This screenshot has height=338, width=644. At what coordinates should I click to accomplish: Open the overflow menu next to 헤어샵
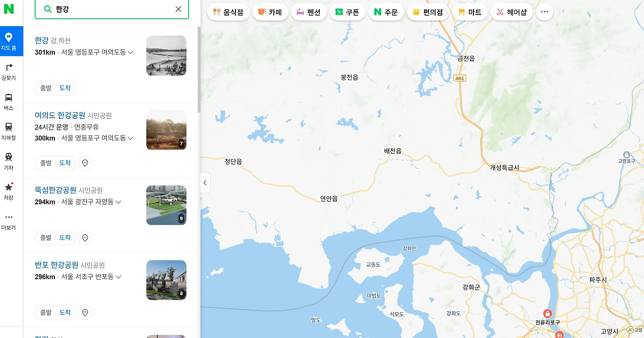pos(544,12)
